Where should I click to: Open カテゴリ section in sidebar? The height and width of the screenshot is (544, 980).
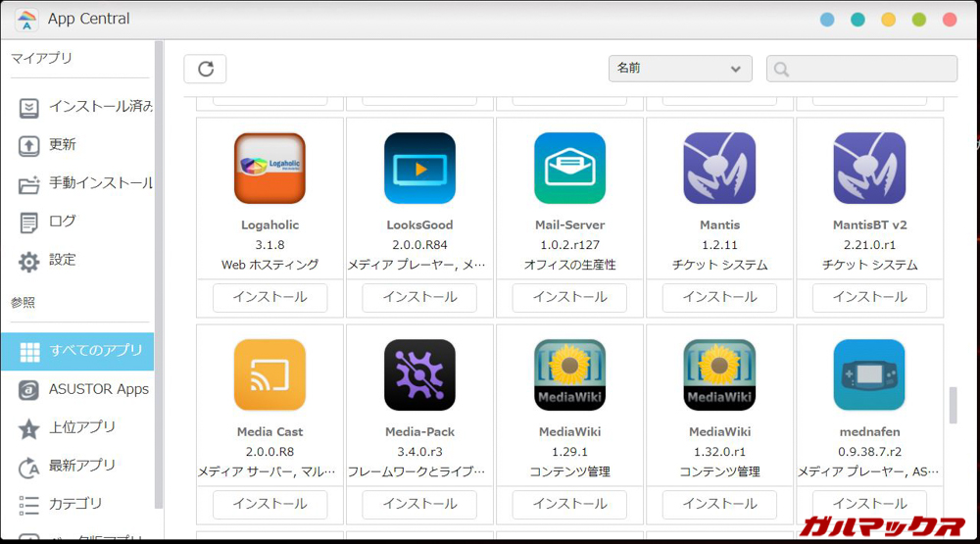point(74,504)
